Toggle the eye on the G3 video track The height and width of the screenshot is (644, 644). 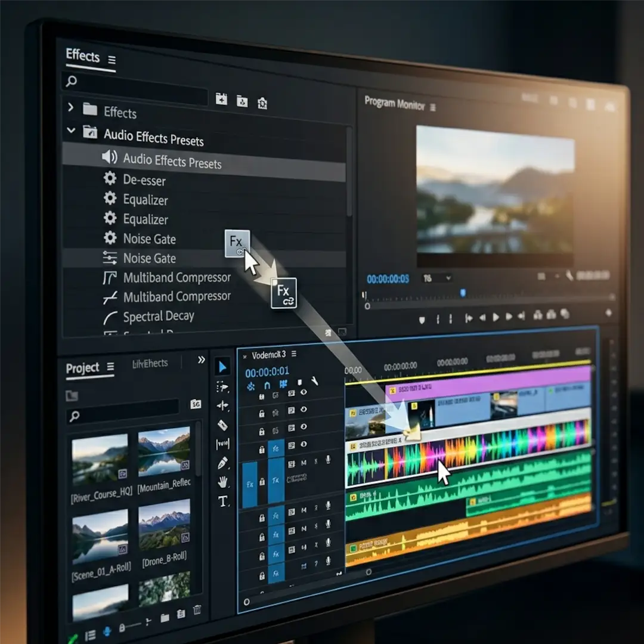coord(304,392)
